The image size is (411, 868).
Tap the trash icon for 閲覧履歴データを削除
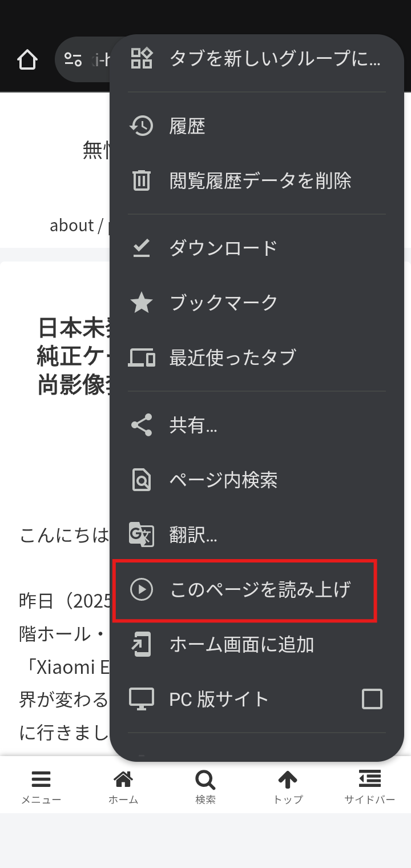point(142,180)
